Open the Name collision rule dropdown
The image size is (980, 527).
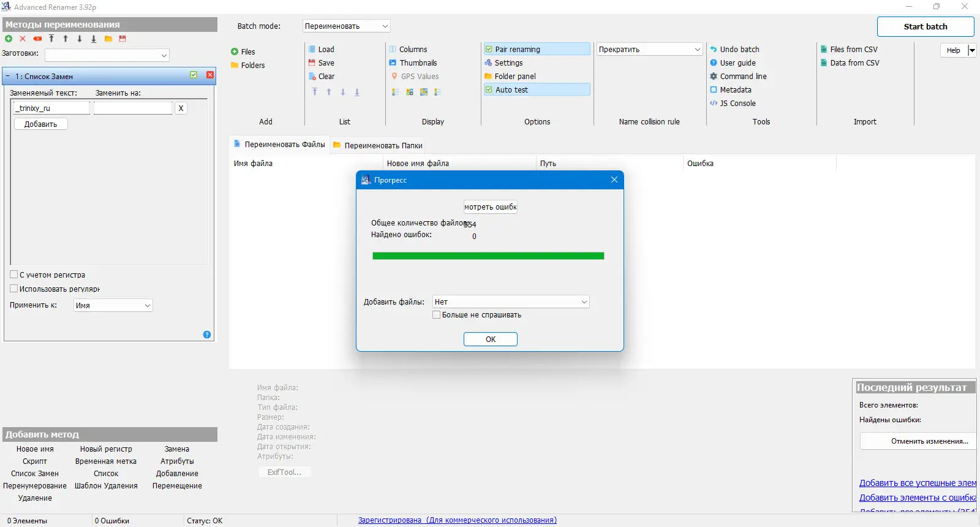coord(649,49)
